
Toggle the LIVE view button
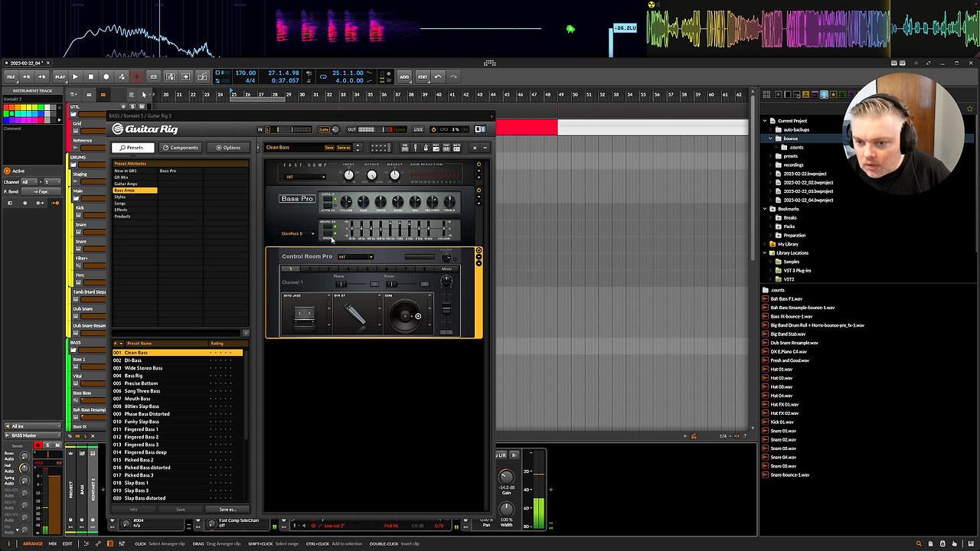418,129
